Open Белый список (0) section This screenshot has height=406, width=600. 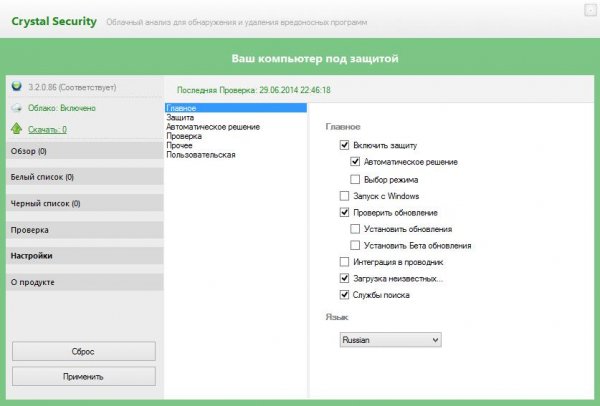point(85,177)
